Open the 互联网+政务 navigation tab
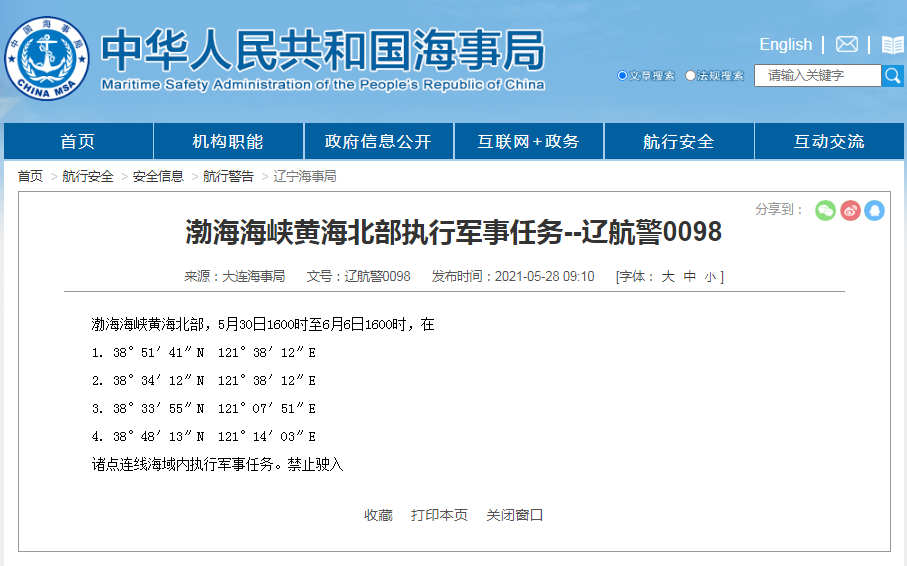907x566 pixels. 529,141
